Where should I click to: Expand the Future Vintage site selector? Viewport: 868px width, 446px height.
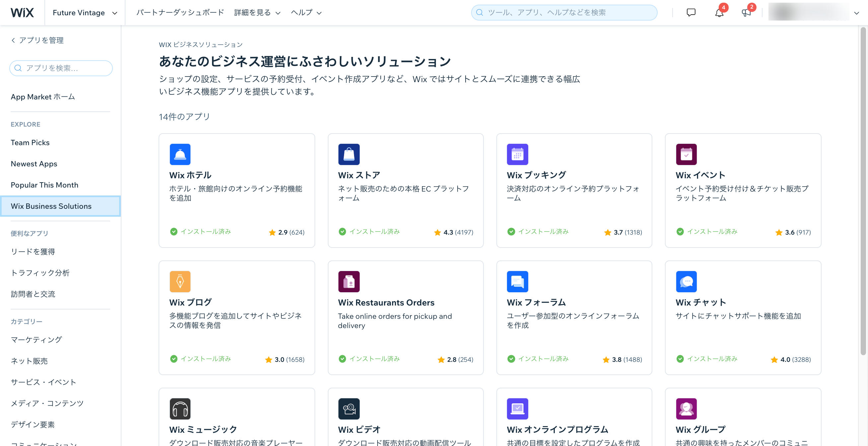tap(84, 13)
